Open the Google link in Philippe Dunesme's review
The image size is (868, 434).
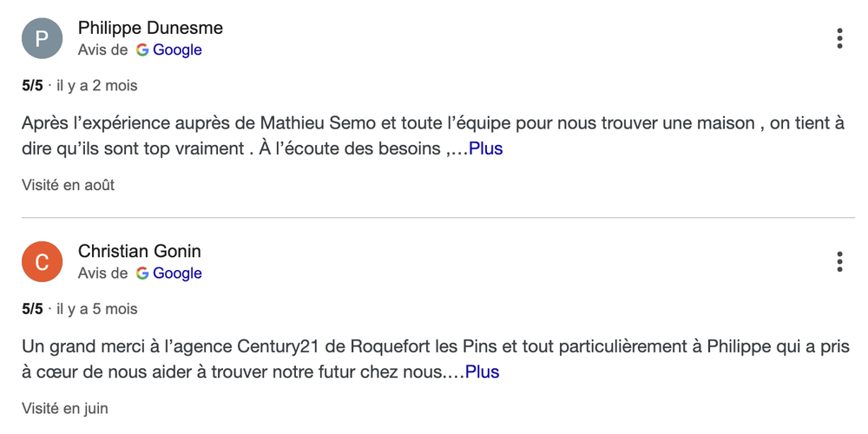(x=177, y=49)
